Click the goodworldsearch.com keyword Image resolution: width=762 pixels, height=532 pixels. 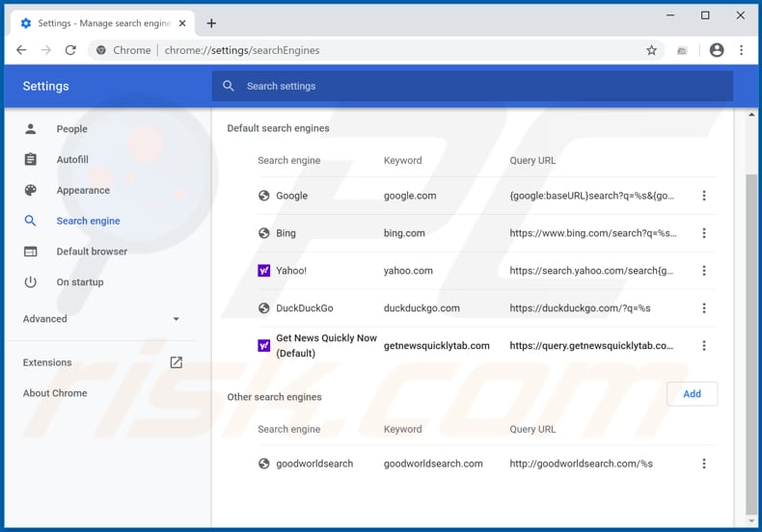[433, 464]
